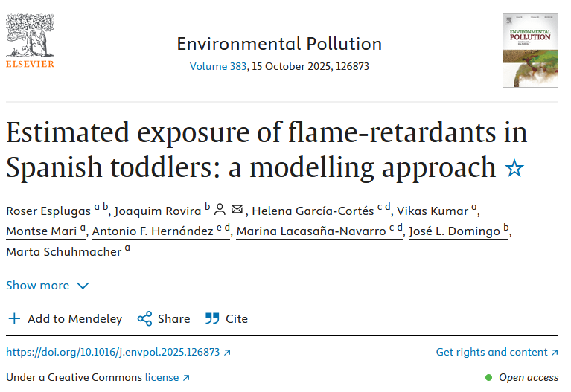
Task: Open author José L. Domingo details
Action: click(x=454, y=231)
